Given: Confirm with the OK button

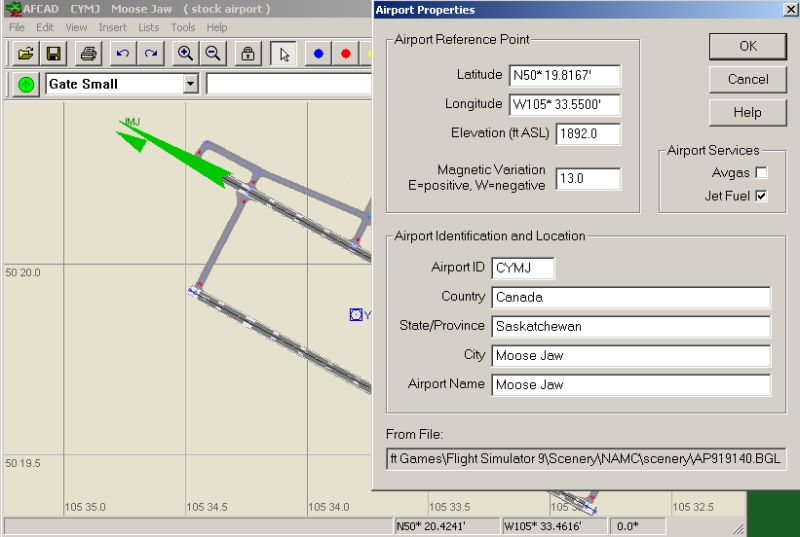Looking at the screenshot, I should [x=747, y=46].
